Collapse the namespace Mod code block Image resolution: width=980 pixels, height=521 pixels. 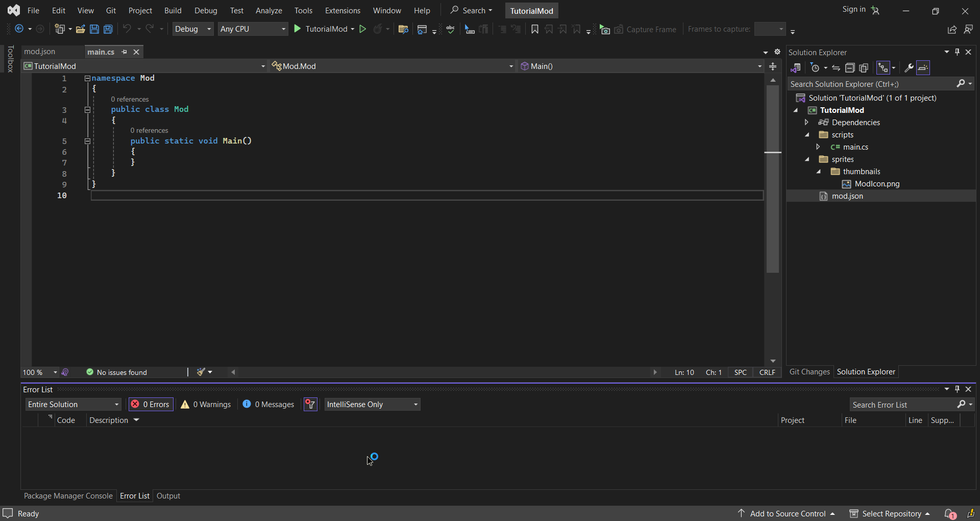click(x=87, y=79)
